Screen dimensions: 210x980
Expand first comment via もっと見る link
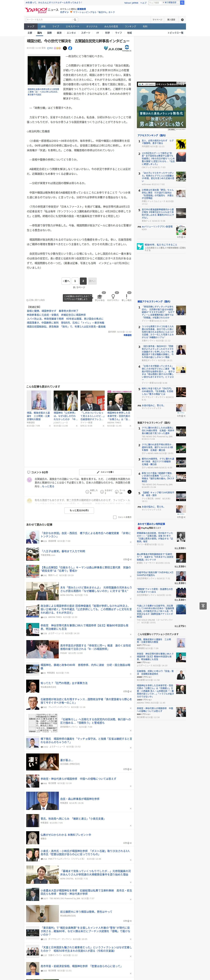point(48,486)
